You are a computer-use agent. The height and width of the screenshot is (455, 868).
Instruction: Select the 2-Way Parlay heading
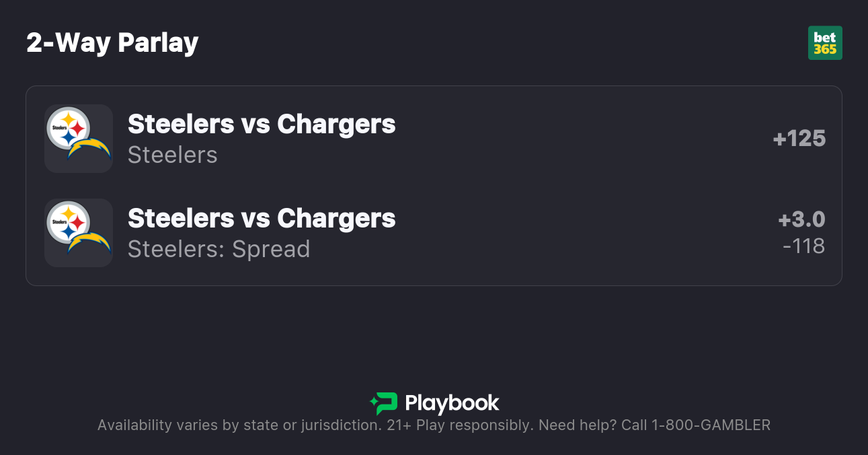112,43
